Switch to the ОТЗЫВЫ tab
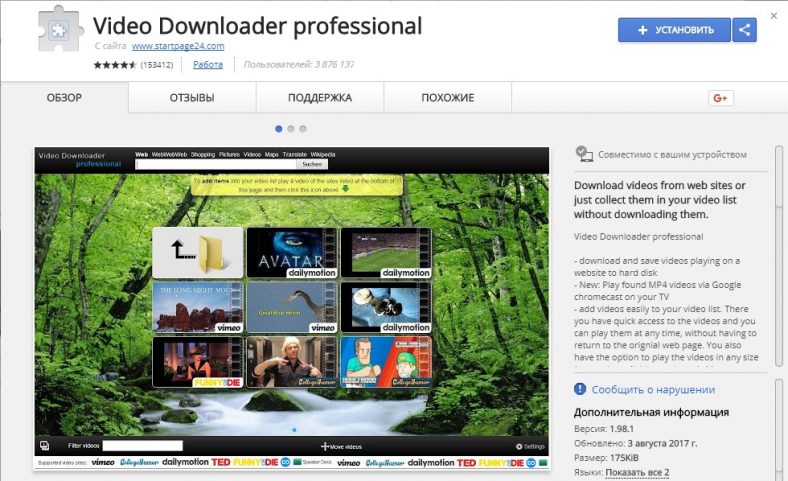 (x=192, y=98)
